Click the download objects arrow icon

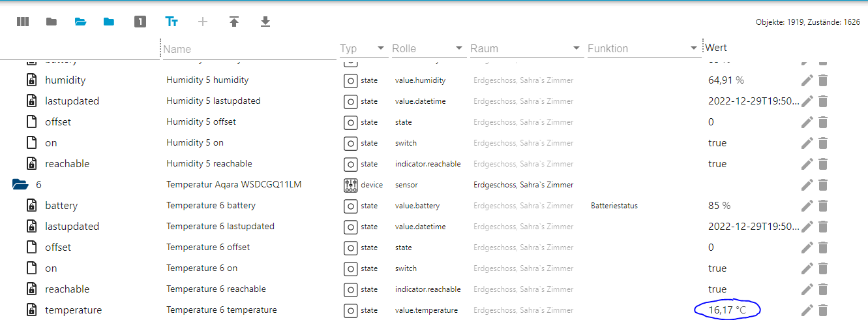tap(265, 22)
